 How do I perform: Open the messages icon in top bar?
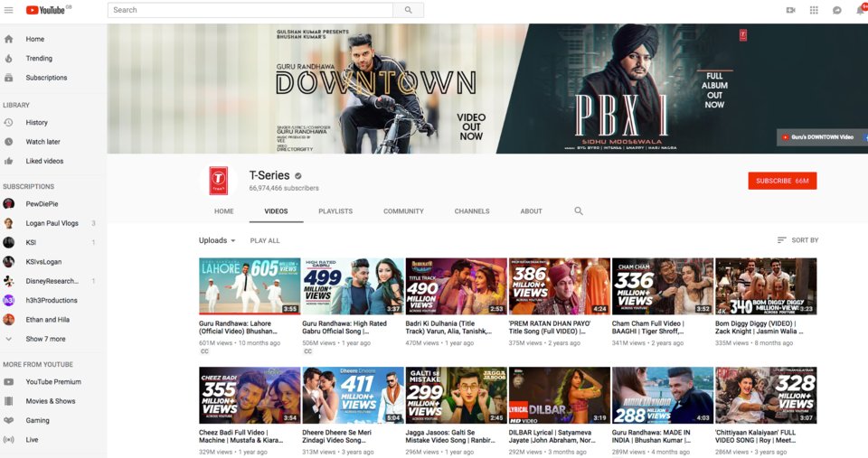click(836, 10)
